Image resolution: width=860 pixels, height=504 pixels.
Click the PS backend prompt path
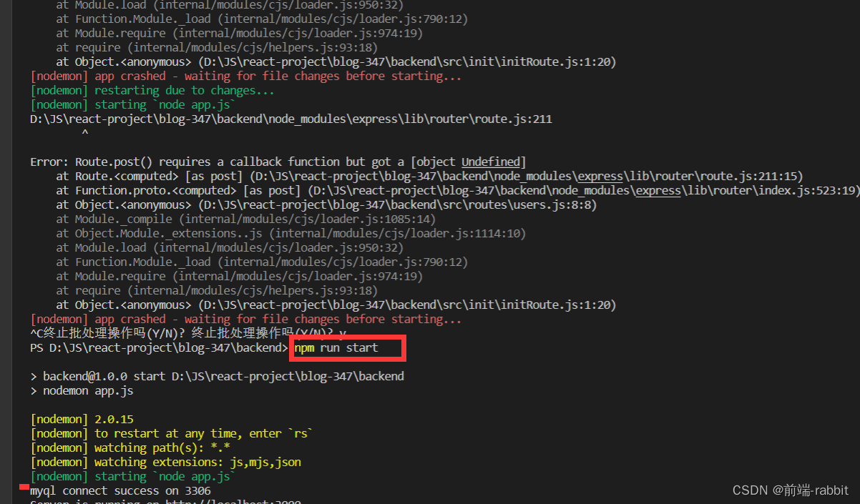tap(157, 347)
